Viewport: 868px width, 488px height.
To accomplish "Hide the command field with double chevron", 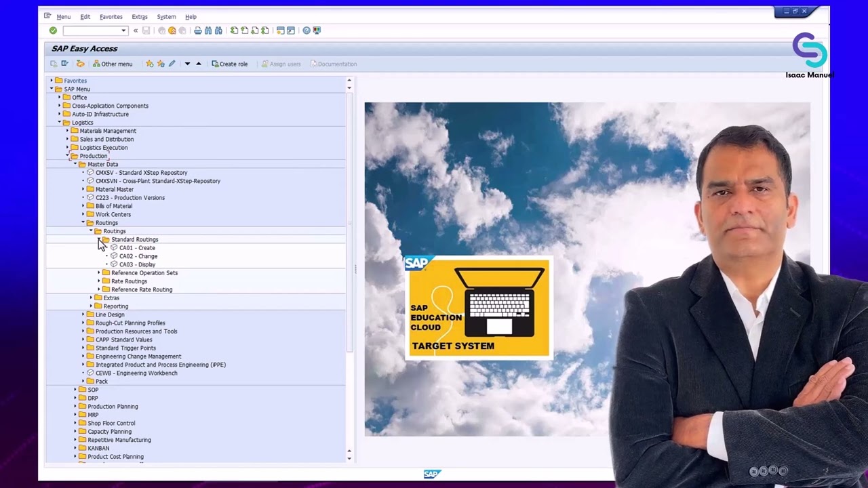I will click(136, 30).
